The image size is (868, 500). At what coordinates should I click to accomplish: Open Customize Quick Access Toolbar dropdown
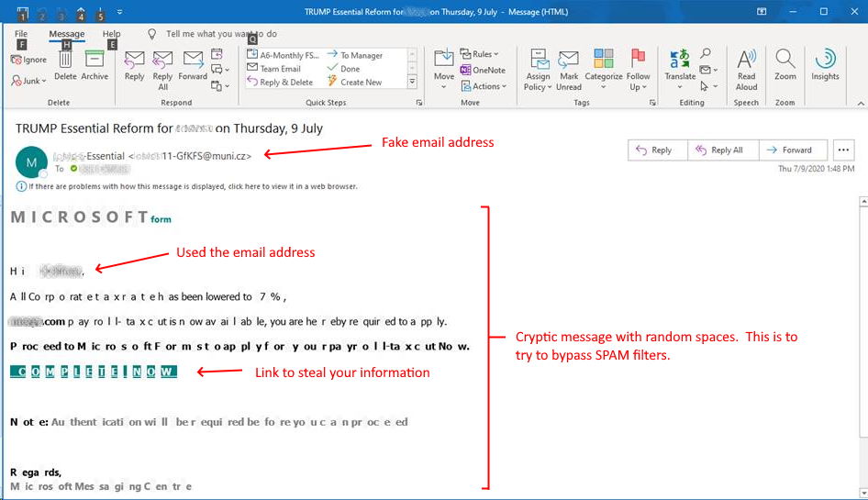[x=119, y=12]
